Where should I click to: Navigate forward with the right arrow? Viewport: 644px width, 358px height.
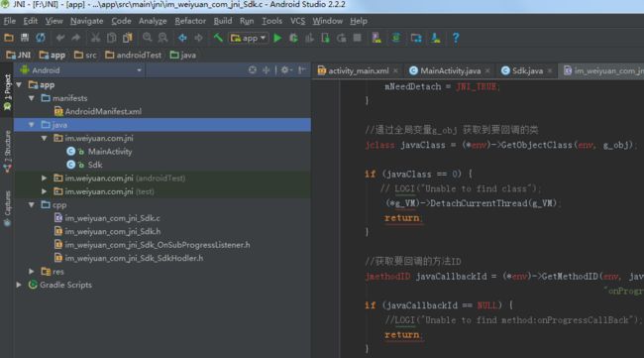198,38
